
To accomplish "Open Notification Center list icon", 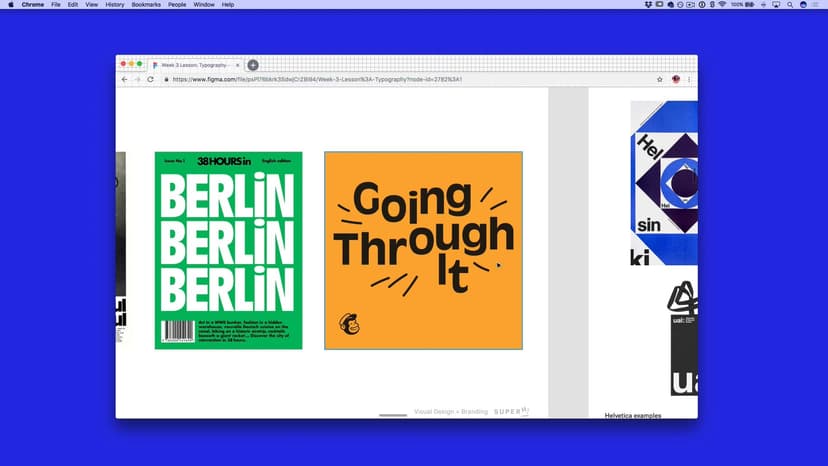I will click(816, 5).
